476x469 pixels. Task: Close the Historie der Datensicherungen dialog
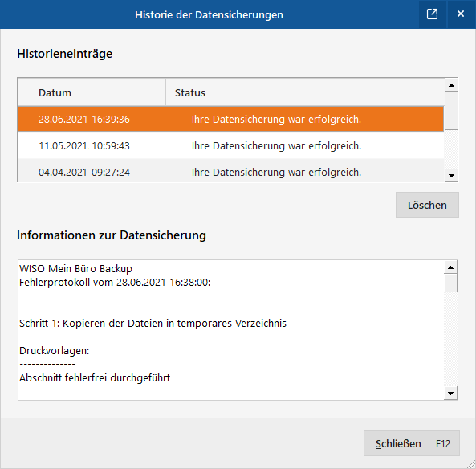(461, 14)
